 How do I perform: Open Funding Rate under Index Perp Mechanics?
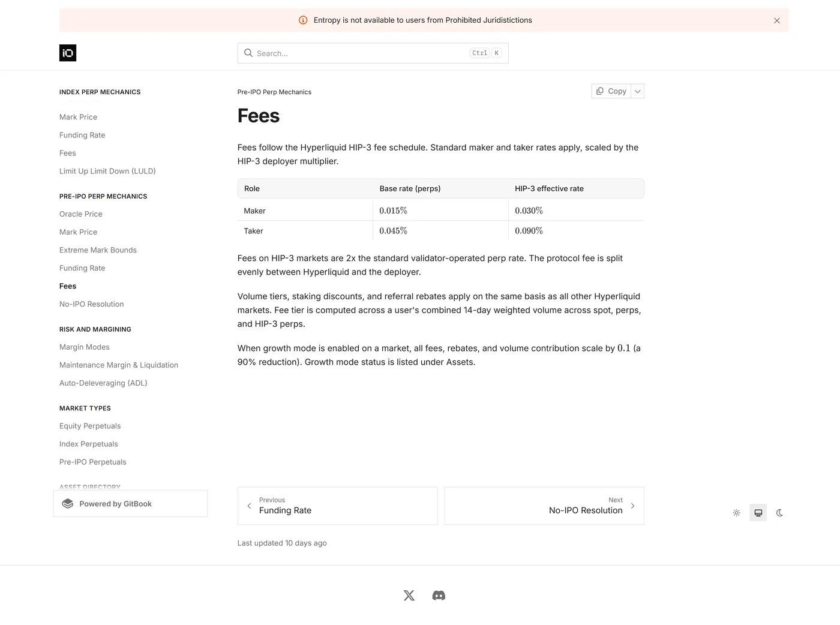[x=82, y=135]
